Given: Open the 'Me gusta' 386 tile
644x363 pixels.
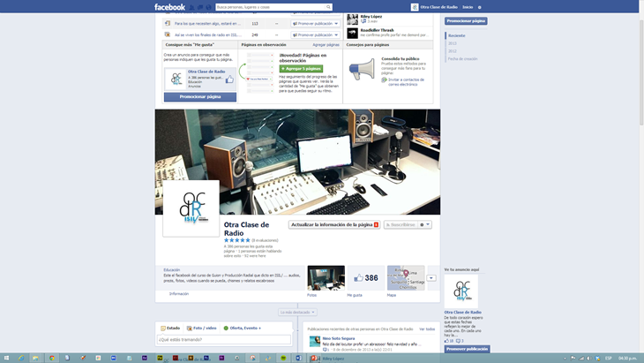Looking at the screenshot, I should (365, 278).
